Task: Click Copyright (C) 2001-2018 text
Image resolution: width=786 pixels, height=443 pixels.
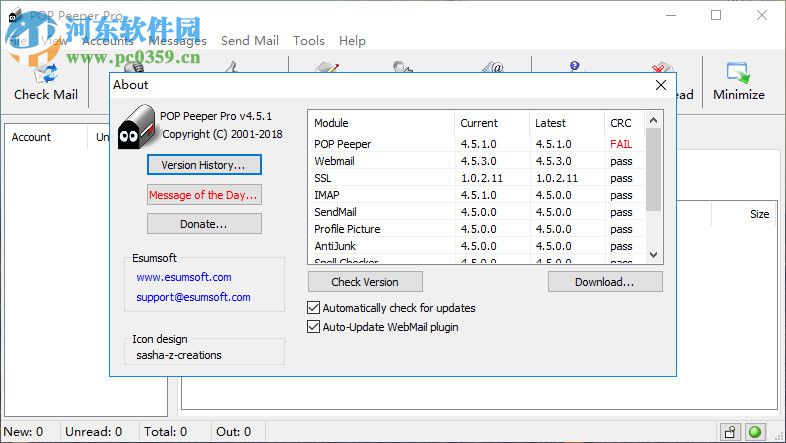Action: coord(222,134)
